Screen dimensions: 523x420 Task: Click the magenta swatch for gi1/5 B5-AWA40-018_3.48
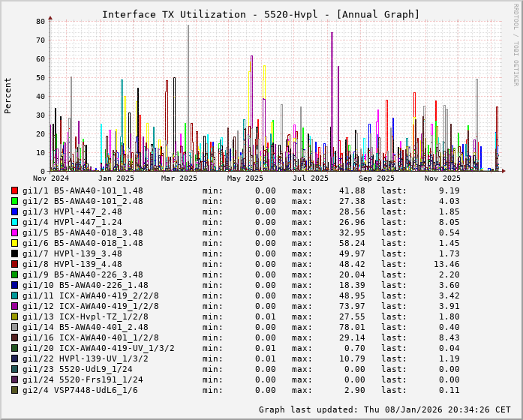coord(15,232)
